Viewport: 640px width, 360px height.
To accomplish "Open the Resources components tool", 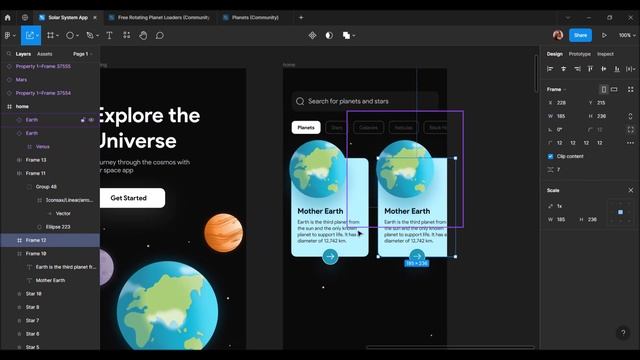I will [127, 36].
